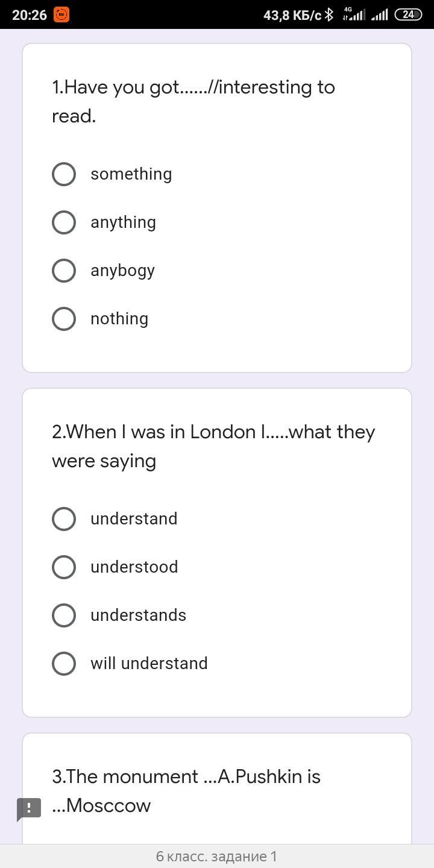Tap question 1 "Have you got" text
Image resolution: width=434 pixels, height=868 pixels.
[x=193, y=101]
